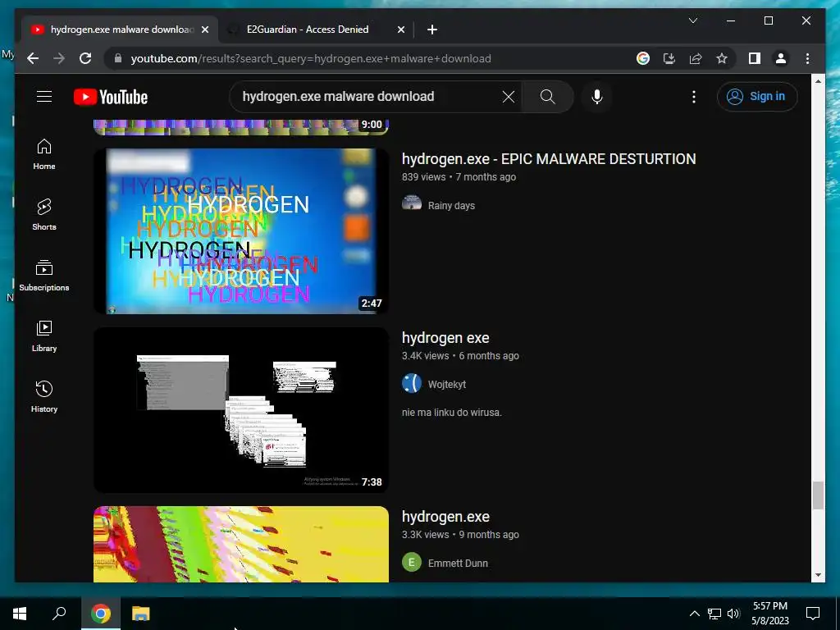Click the scrollbar up arrow
840x630 pixels.
click(818, 81)
